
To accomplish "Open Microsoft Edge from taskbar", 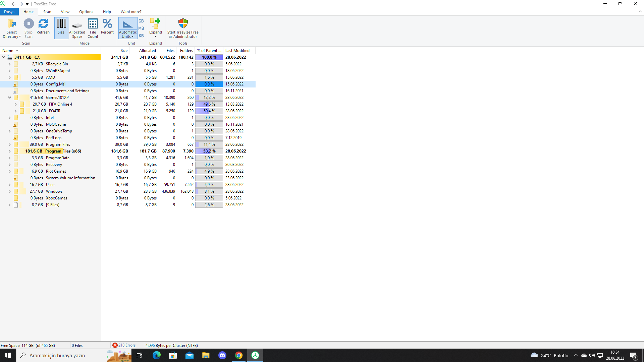I will [x=157, y=355].
